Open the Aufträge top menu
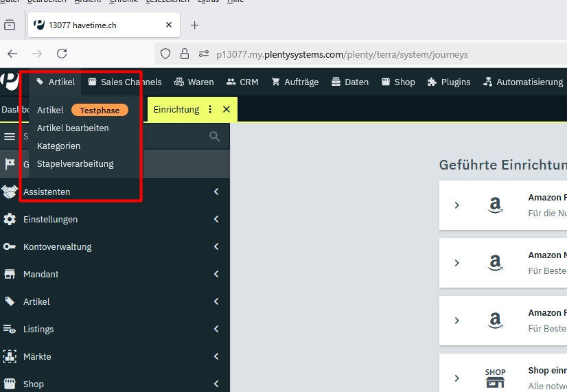567x392 pixels. click(295, 82)
